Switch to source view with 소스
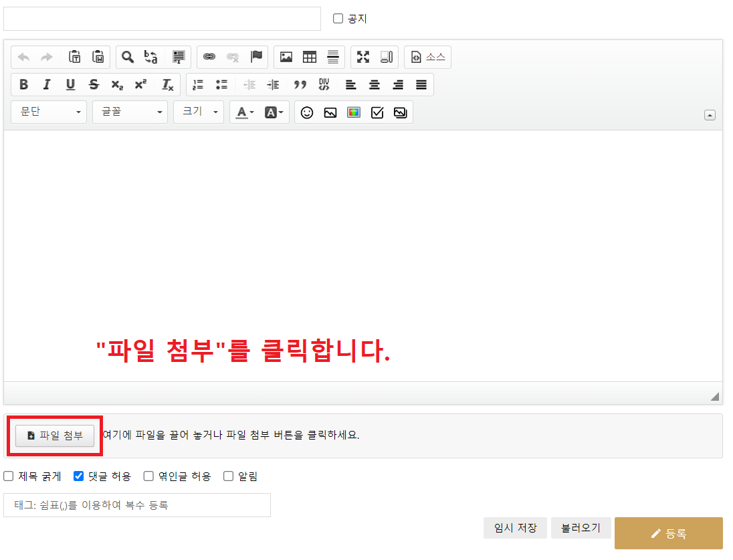 click(428, 57)
